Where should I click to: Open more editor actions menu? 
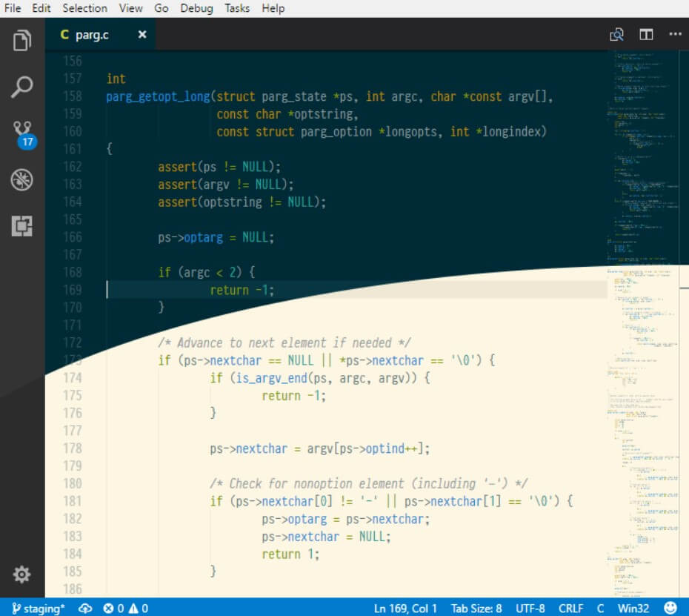pos(675,34)
